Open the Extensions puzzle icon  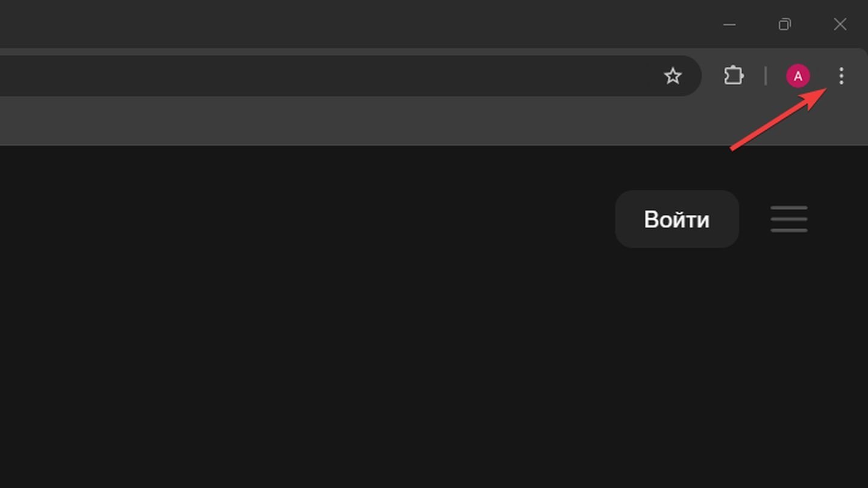pyautogui.click(x=734, y=76)
